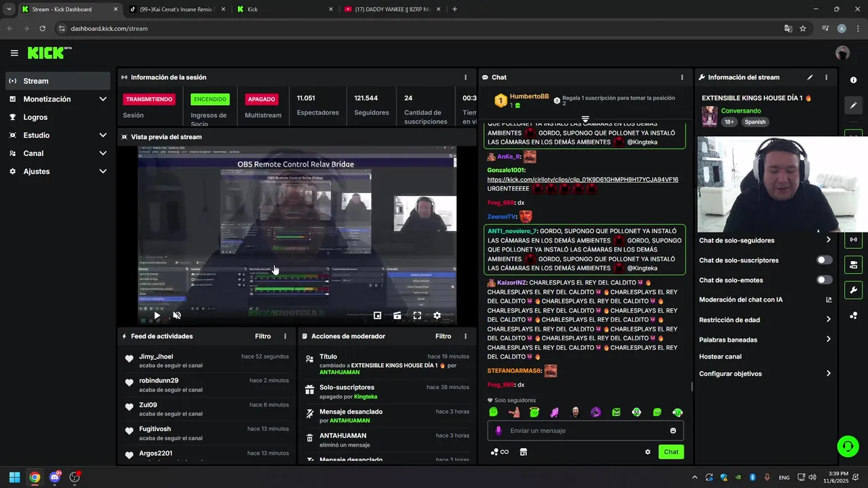Open the Chat panel three-dot menu
868x488 pixels.
coord(682,77)
